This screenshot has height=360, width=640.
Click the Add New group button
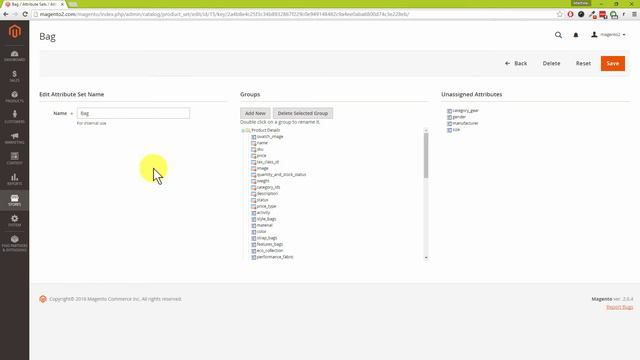255,113
